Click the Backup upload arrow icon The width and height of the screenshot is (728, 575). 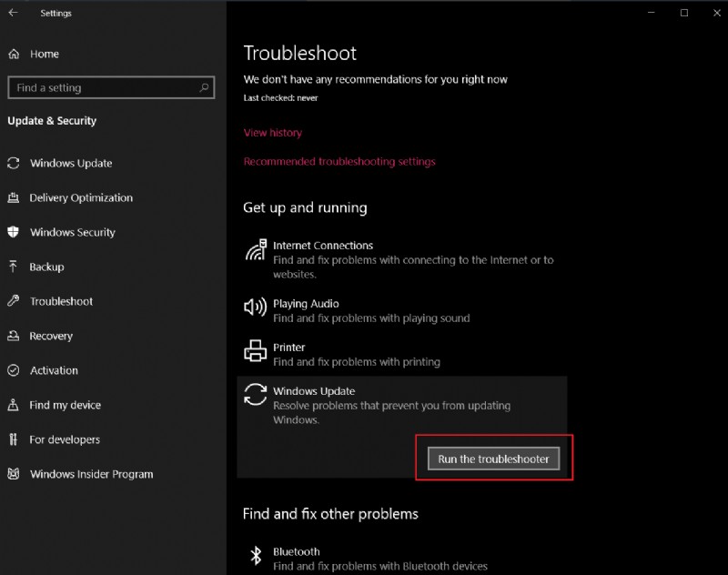[x=14, y=267]
